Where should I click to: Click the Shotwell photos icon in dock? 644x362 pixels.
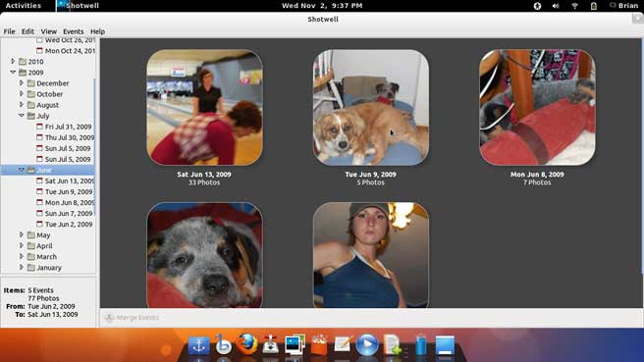[295, 344]
